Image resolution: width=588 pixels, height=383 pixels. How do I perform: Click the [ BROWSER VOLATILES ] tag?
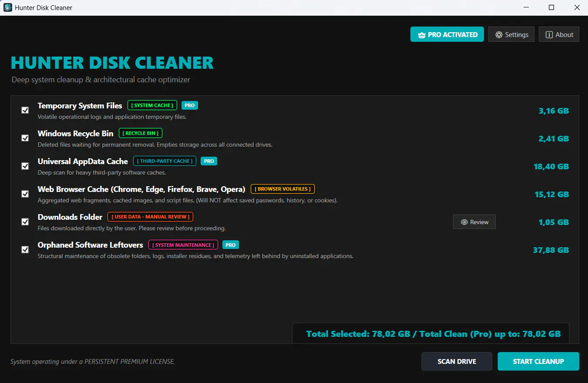[x=282, y=189]
